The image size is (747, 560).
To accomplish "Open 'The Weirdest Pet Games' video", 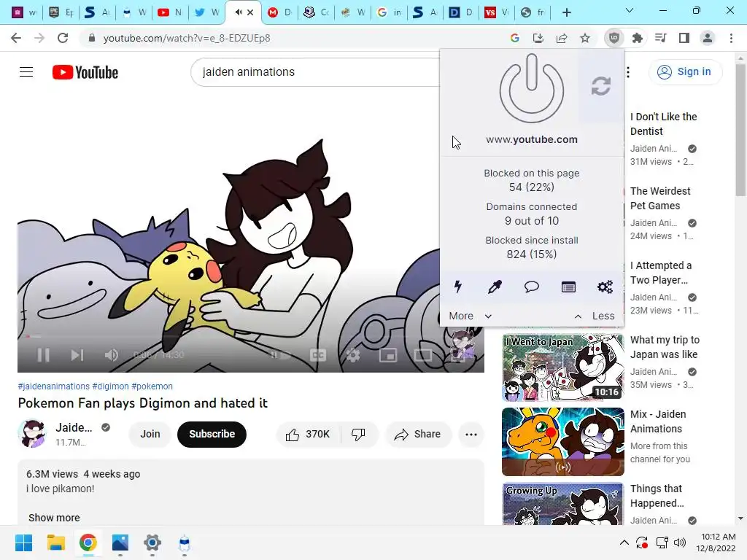I will point(659,198).
